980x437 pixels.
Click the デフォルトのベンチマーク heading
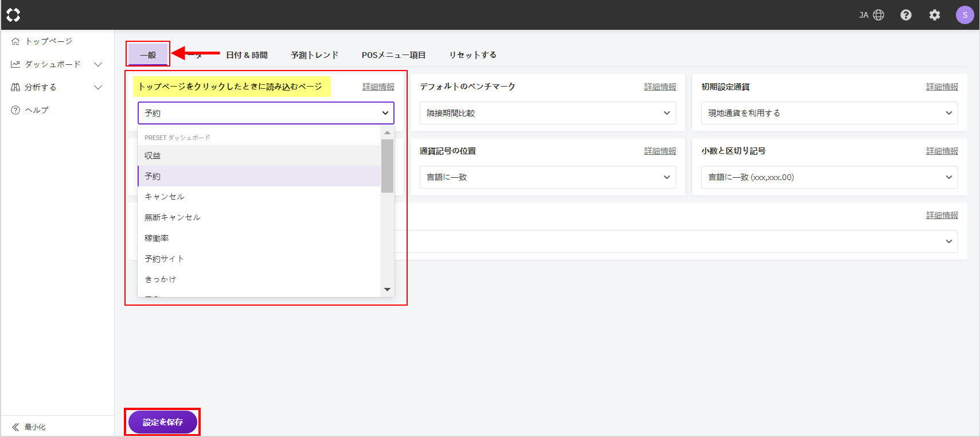tap(467, 87)
